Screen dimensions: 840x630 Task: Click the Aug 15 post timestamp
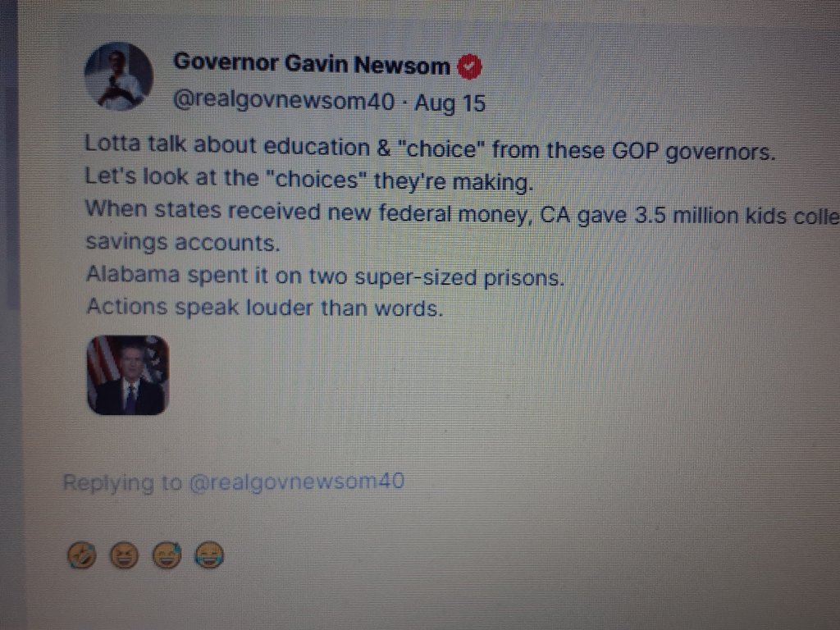[x=450, y=103]
